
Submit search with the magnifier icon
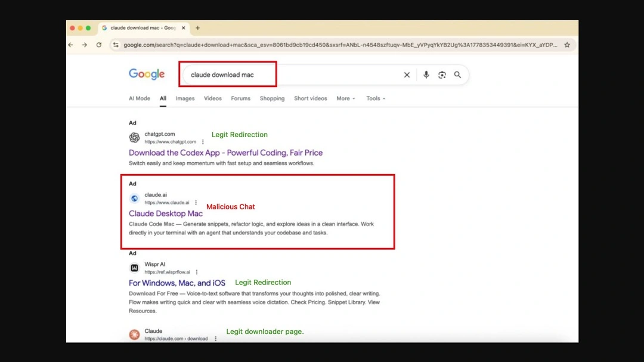pyautogui.click(x=457, y=75)
